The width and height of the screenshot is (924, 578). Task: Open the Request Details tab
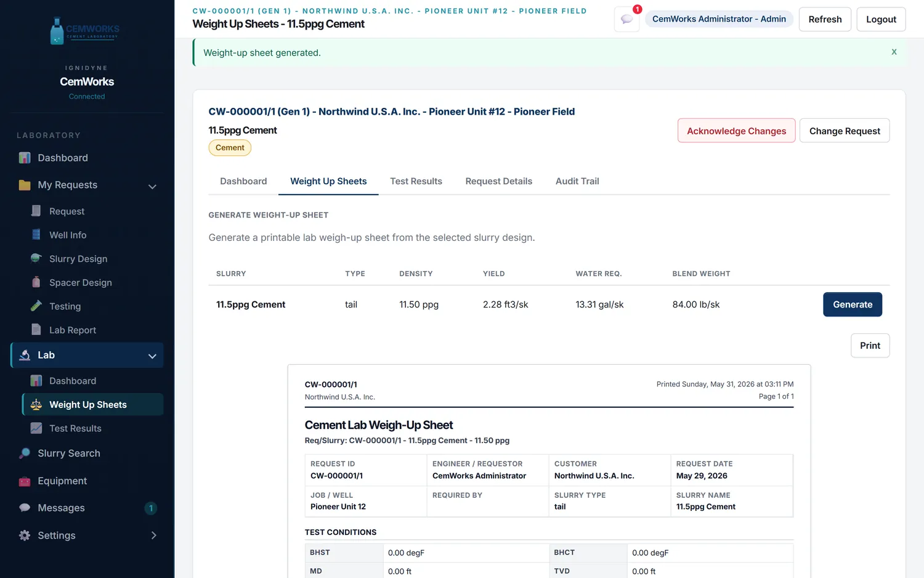click(499, 181)
